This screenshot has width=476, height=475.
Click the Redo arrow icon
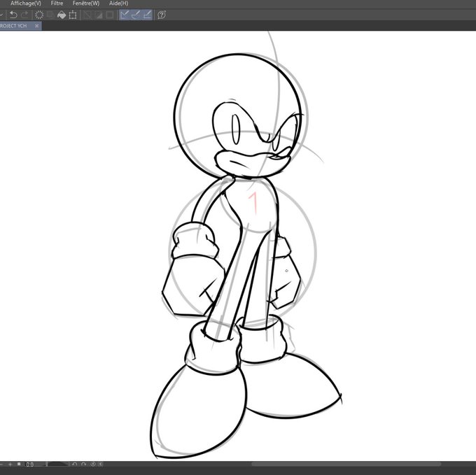[25, 15]
